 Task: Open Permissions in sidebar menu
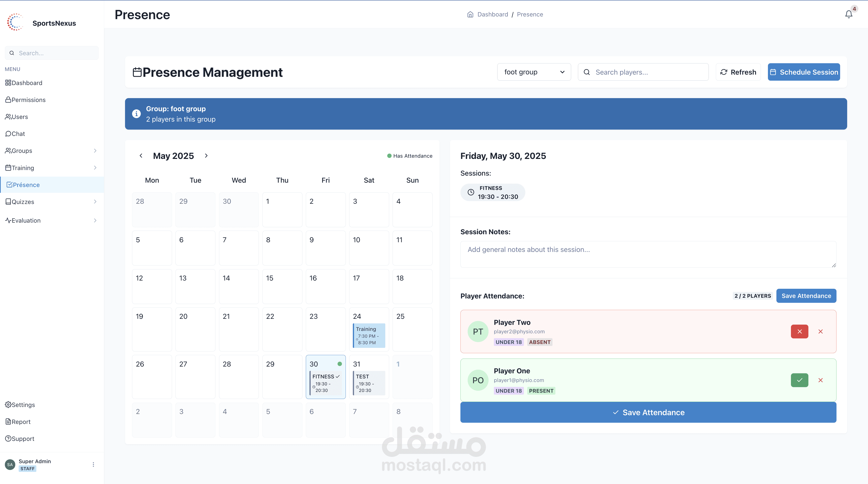pyautogui.click(x=28, y=100)
